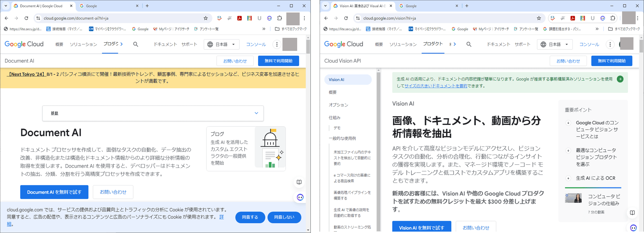Show hidden bookmarks chevron in left window
Image resolution: width=644 pixels, height=233 pixels.
point(264,29)
